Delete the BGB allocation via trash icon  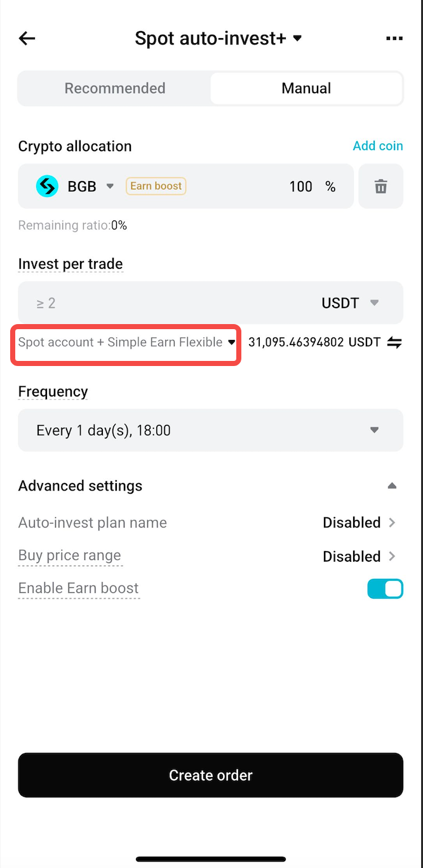380,186
